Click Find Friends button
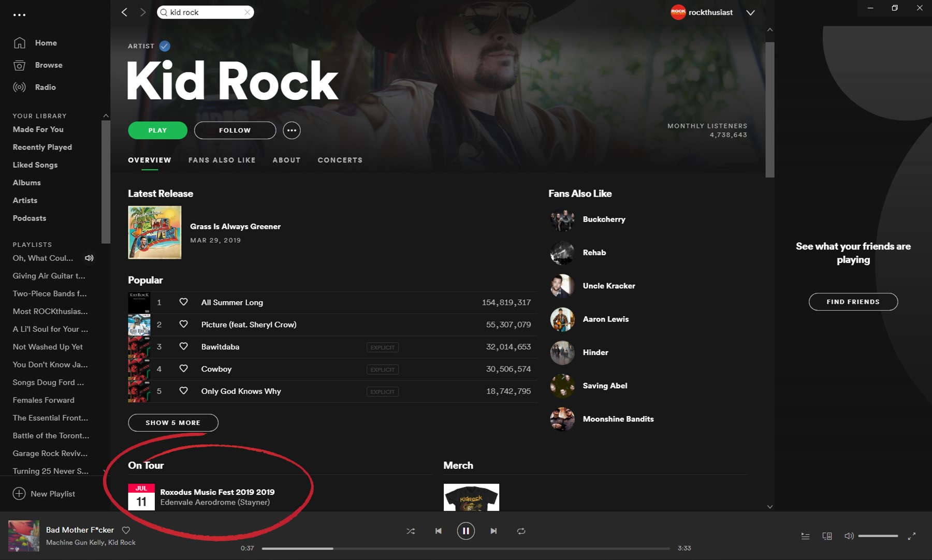 tap(853, 302)
